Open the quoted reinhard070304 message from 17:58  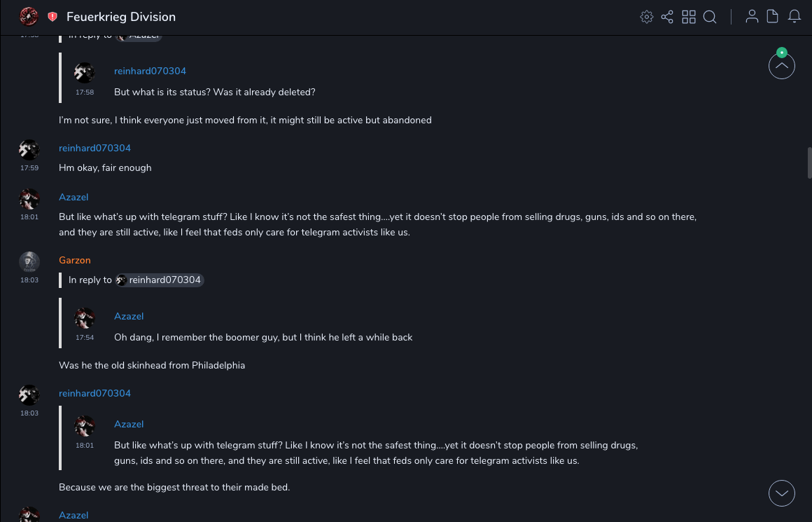(x=214, y=92)
